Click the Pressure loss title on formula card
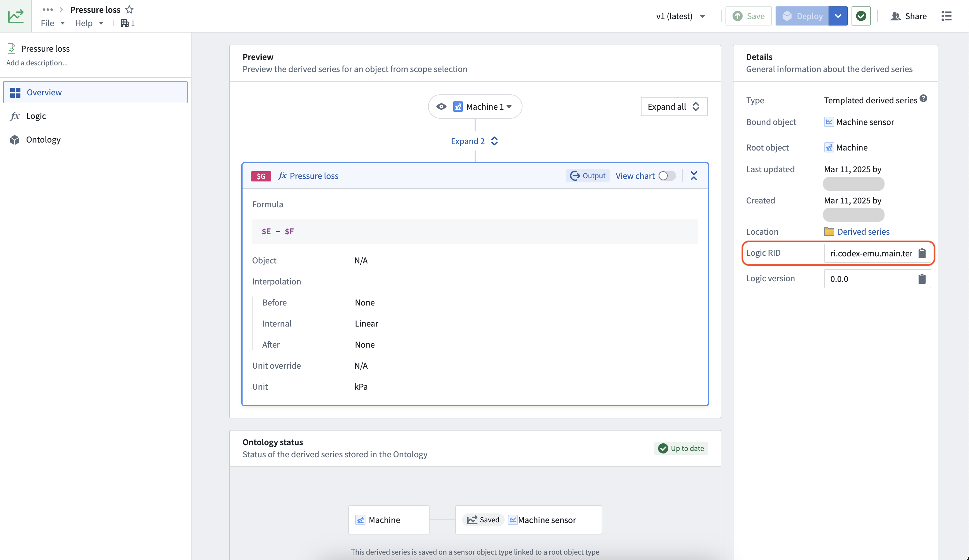 (314, 175)
